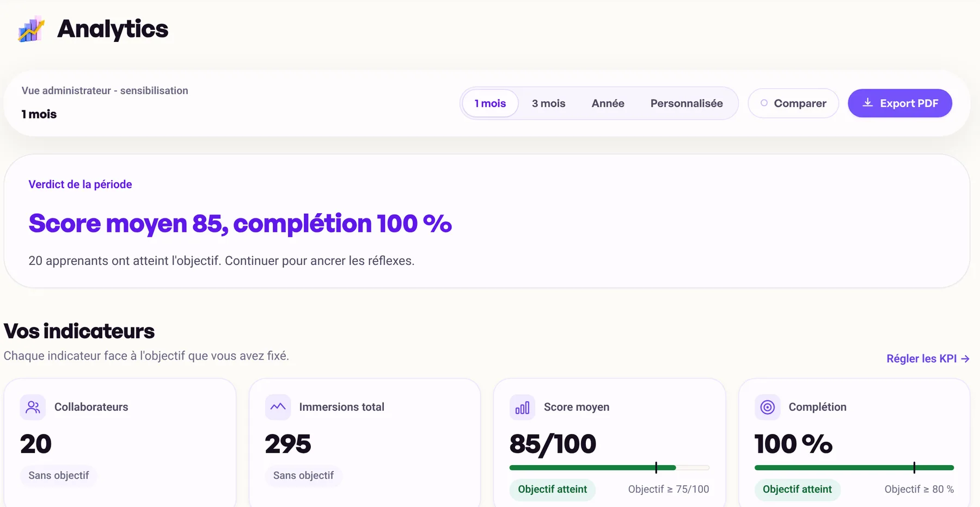Click the 20 apprenants ont atteint l'objectif sentence
This screenshot has height=507, width=980.
tap(222, 261)
